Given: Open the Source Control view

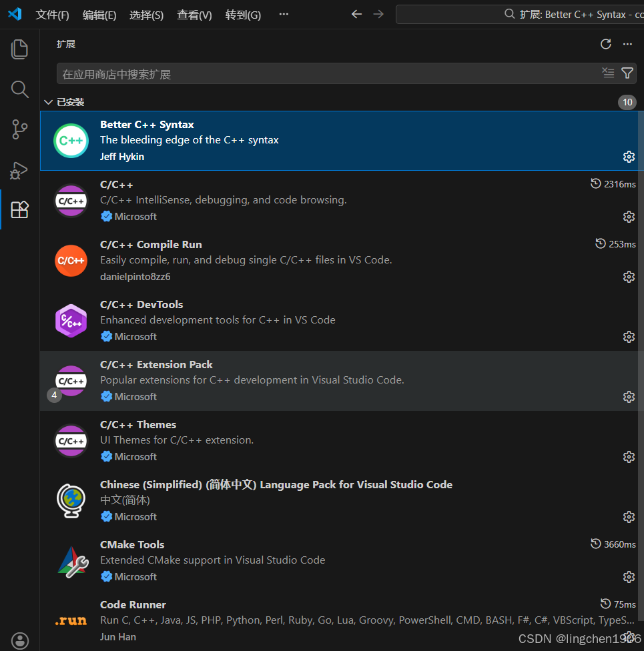Looking at the screenshot, I should click(x=19, y=129).
